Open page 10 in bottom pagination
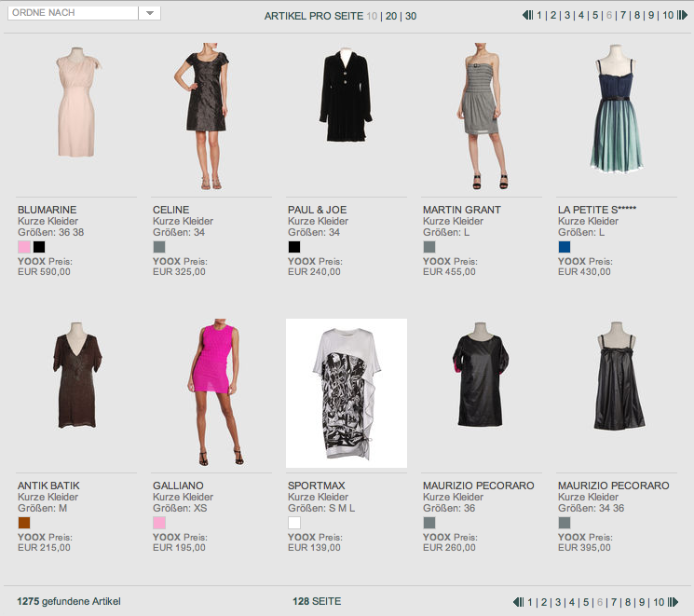Image resolution: width=694 pixels, height=616 pixels. 659,602
